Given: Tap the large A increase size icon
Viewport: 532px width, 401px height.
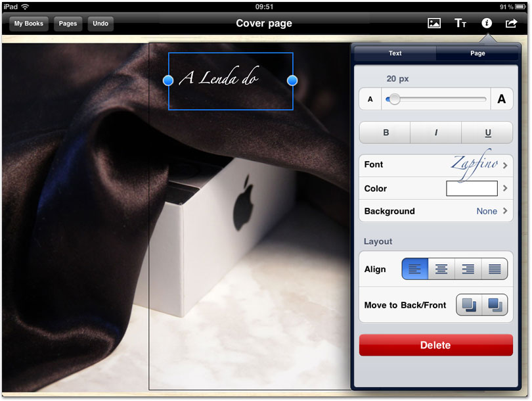Looking at the screenshot, I should click(x=502, y=99).
